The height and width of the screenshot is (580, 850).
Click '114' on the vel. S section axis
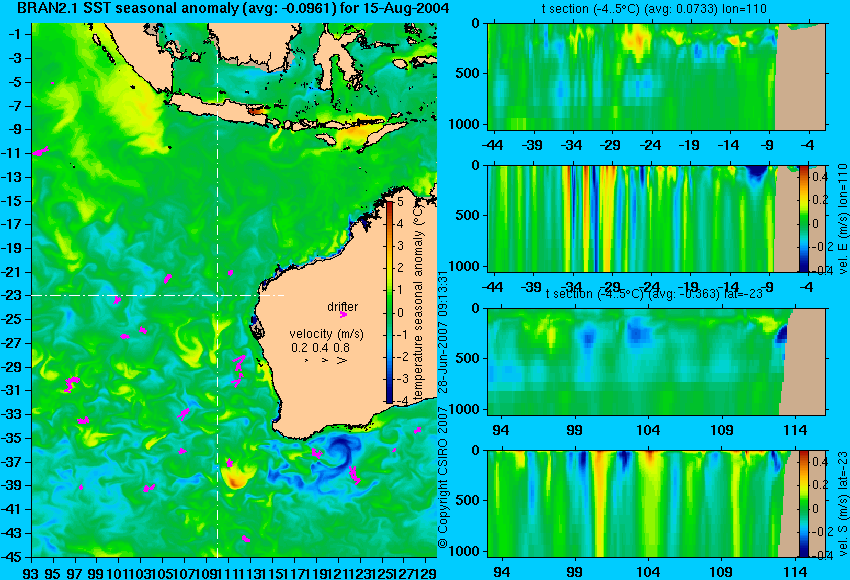click(x=796, y=572)
